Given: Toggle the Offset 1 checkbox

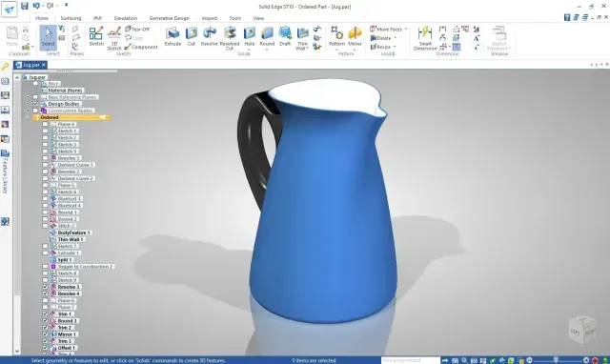Looking at the screenshot, I should click(x=45, y=348).
